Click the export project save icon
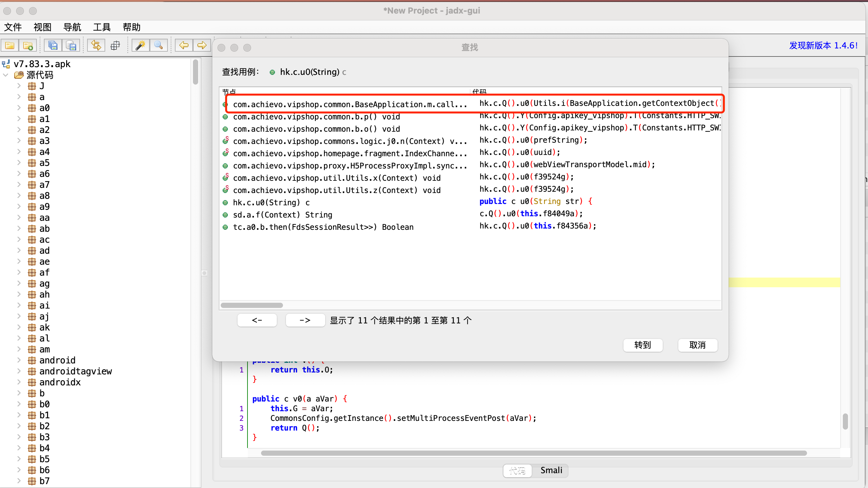Image resolution: width=868 pixels, height=488 pixels. 71,46
